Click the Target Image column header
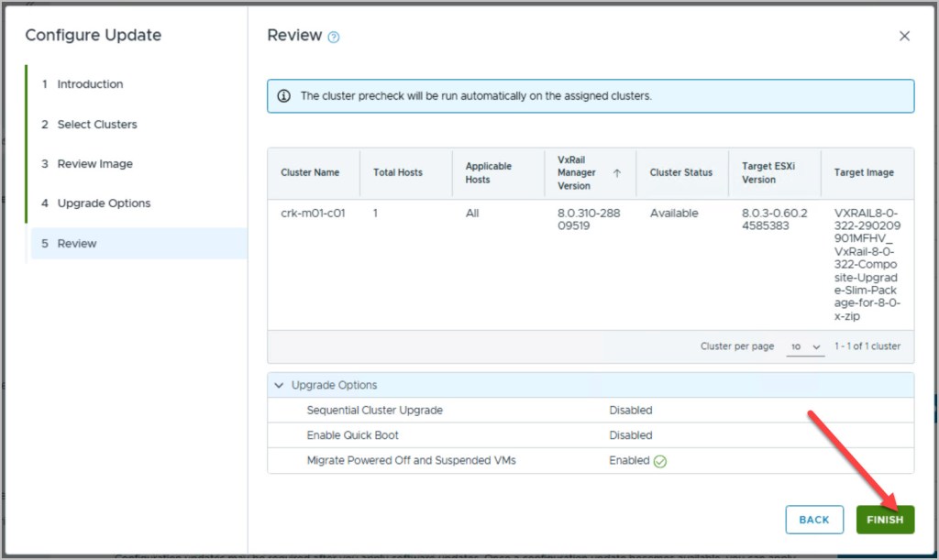The width and height of the screenshot is (939, 560). coord(863,172)
